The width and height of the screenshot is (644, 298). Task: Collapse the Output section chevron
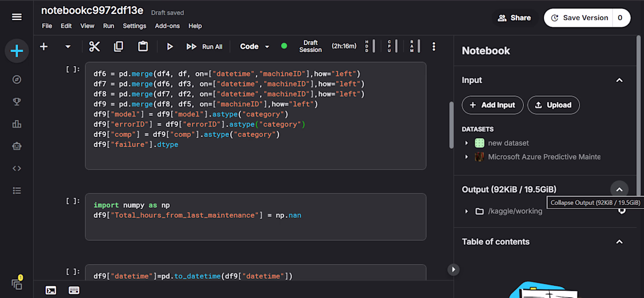pos(619,190)
